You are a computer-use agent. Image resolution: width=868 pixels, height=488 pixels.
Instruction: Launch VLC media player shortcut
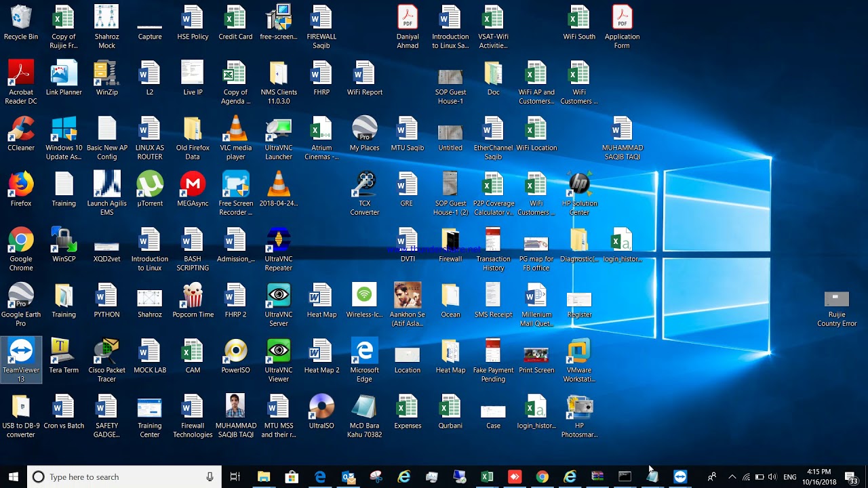pyautogui.click(x=235, y=138)
